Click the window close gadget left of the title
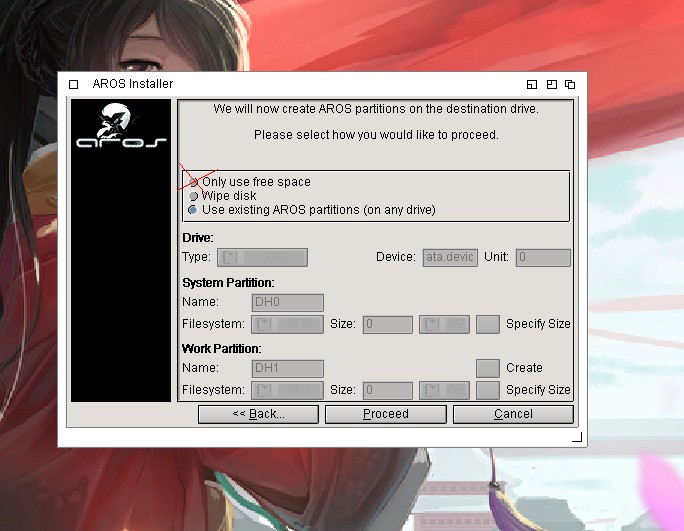 click(73, 84)
